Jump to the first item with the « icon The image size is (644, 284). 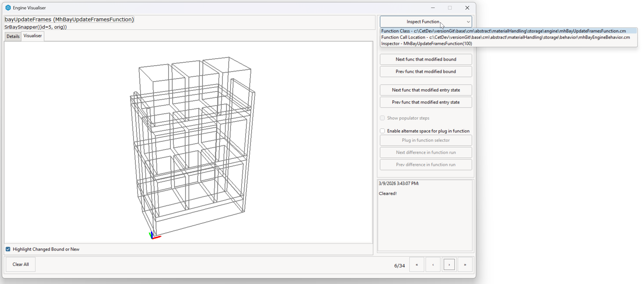tap(416, 265)
